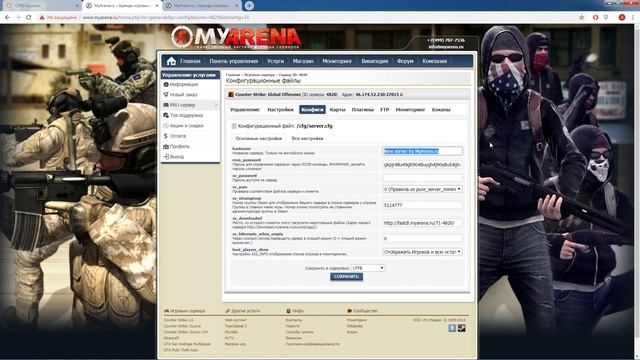This screenshot has height=360, width=640.
Task: Click the Акции и скидки icon
Action: pyautogui.click(x=166, y=126)
